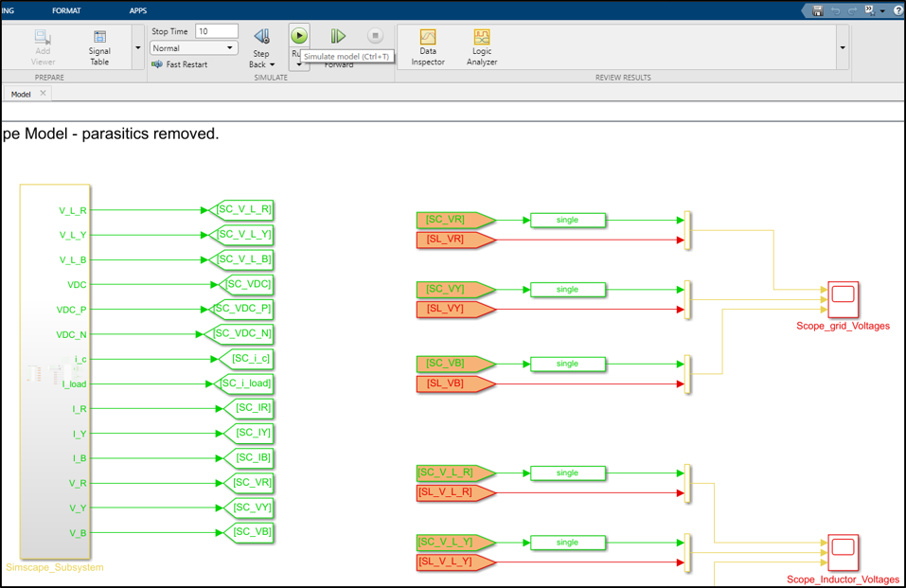Click the Run simulation play button
This screenshot has height=588, width=906.
pos(299,36)
